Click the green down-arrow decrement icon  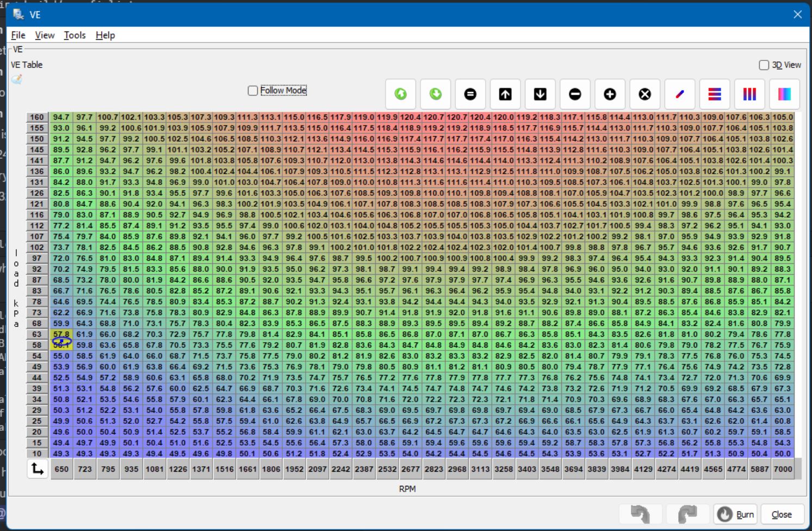(x=436, y=94)
